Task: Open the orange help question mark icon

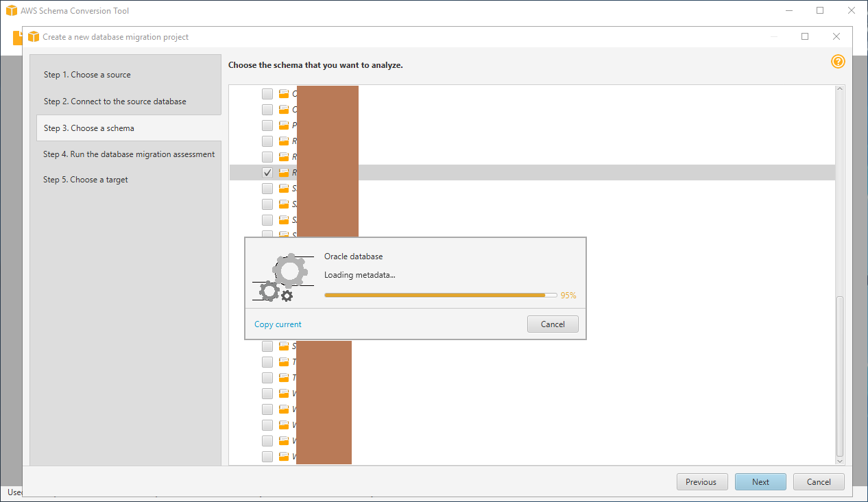Action: (x=838, y=62)
